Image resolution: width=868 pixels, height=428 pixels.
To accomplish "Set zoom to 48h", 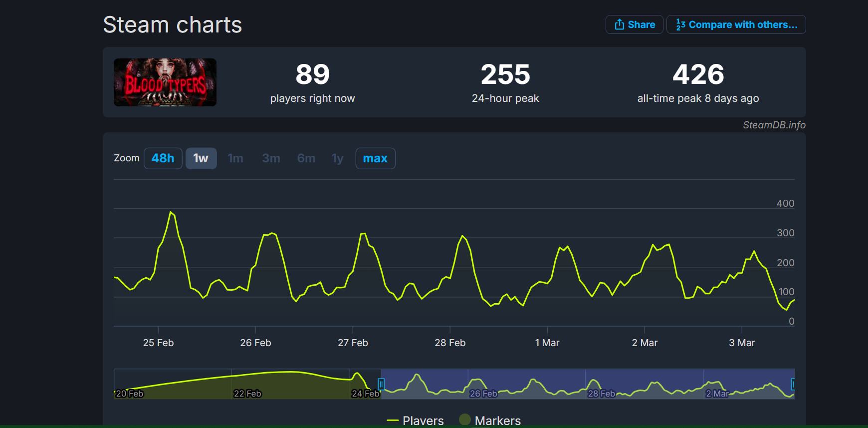I will [163, 158].
